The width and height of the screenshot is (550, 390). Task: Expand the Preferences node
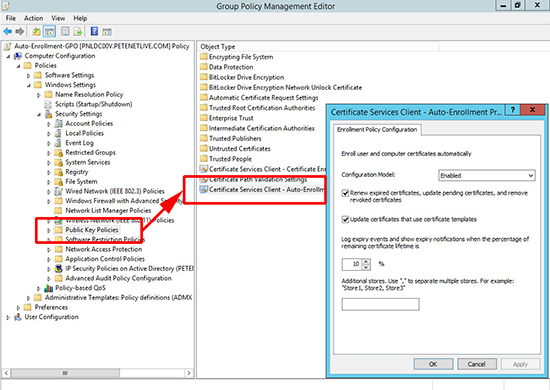18,308
